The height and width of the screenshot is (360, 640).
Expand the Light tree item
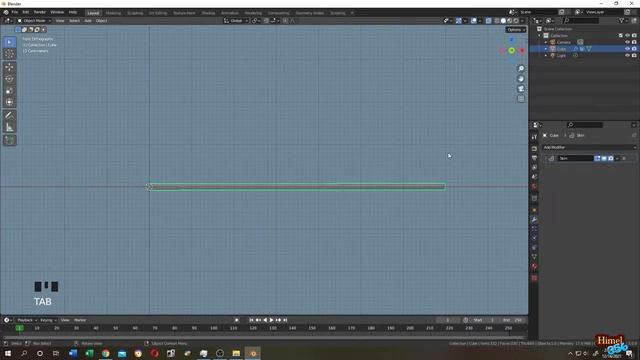pos(546,56)
